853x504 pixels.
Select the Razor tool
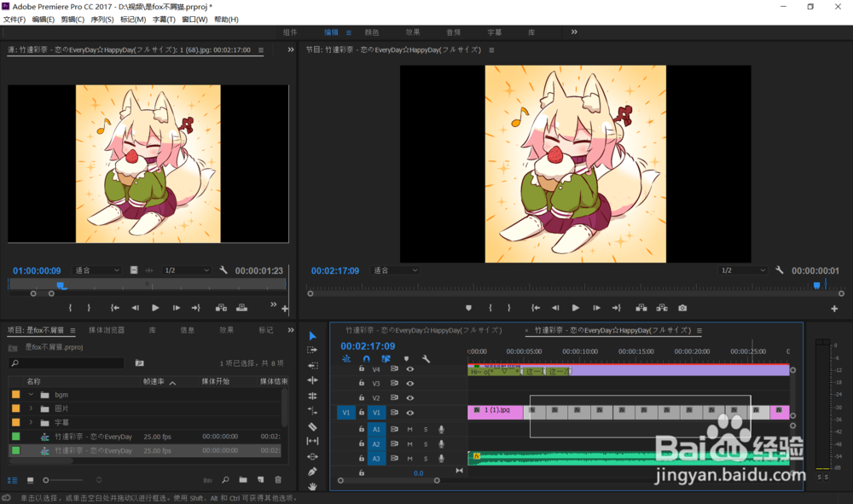point(312,426)
